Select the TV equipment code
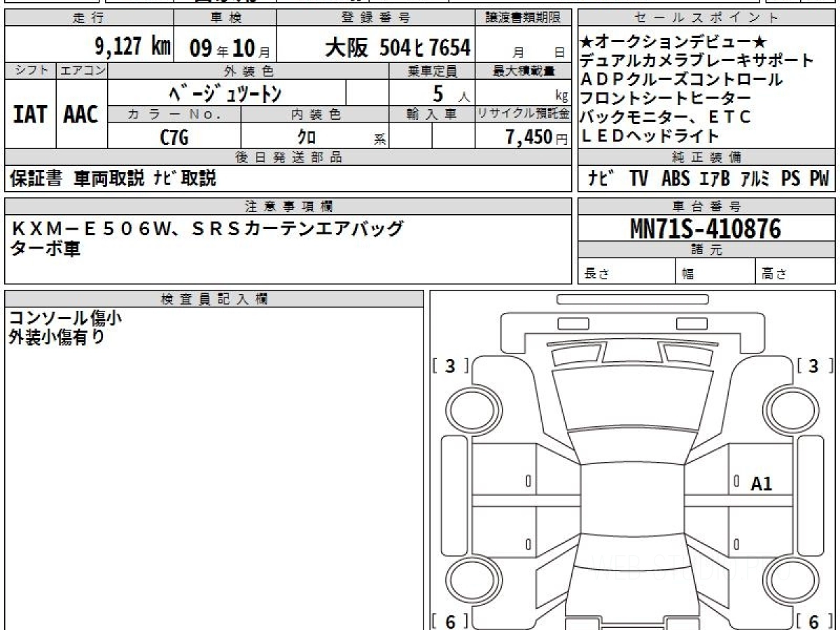The height and width of the screenshot is (630, 840). coord(638,178)
